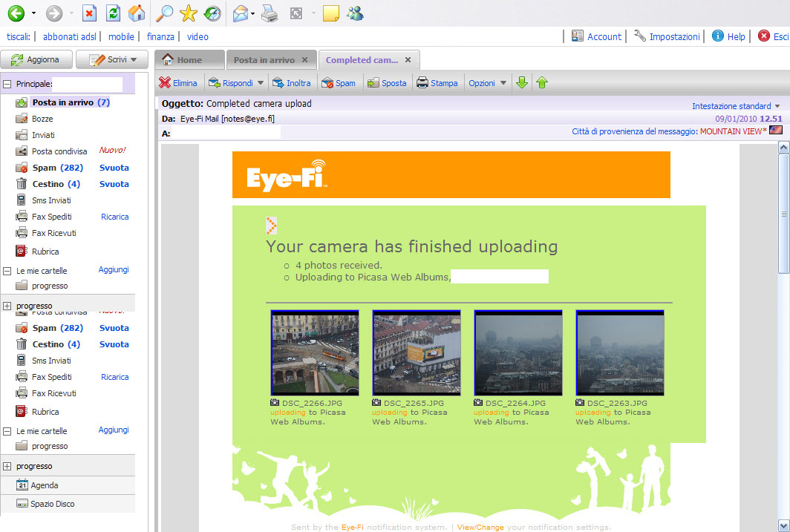Open the Account link
Image resolution: width=790 pixels, height=532 pixels.
coord(596,36)
